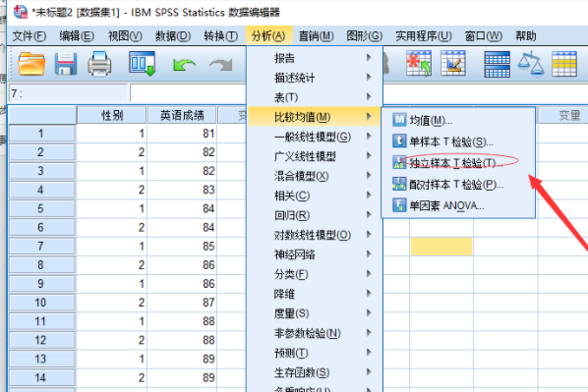Expand the 报告 submenu

pos(315,58)
